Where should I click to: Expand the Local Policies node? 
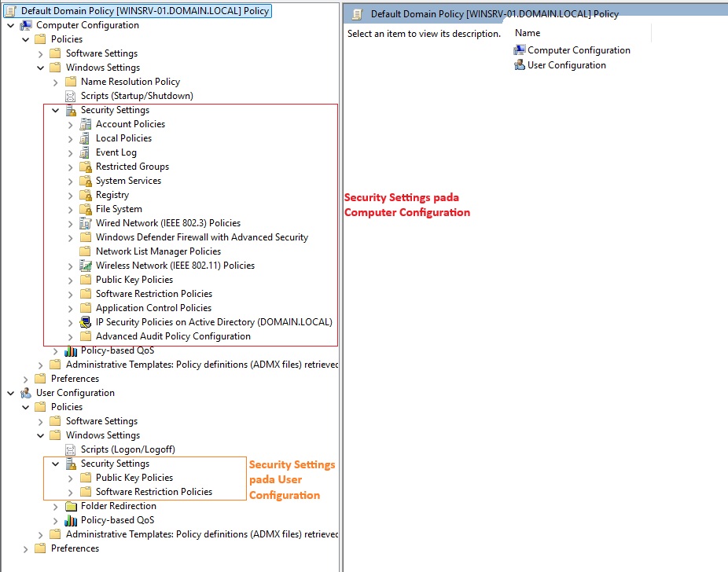pos(70,138)
